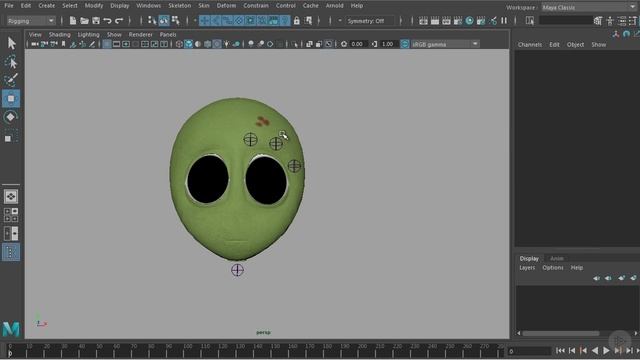The height and width of the screenshot is (360, 640).
Task: Toggle the viewport grid icon
Action: [107, 44]
